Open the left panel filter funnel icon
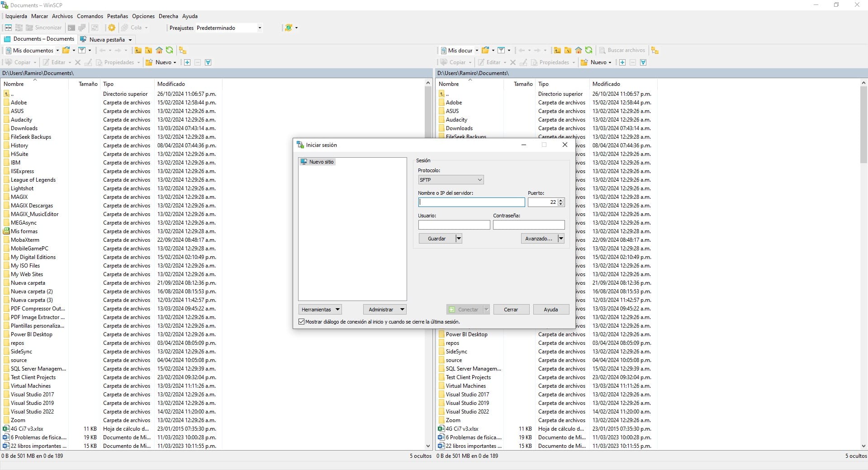 82,50
